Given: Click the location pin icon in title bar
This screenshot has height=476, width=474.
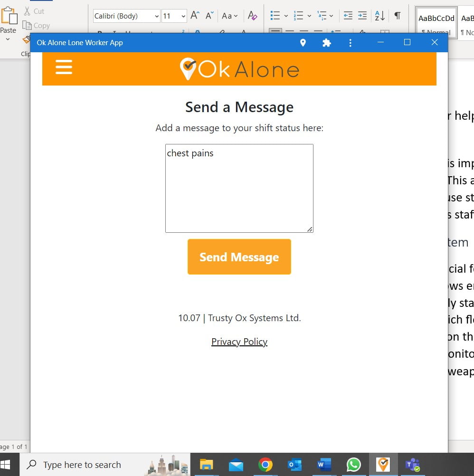Looking at the screenshot, I should (303, 42).
